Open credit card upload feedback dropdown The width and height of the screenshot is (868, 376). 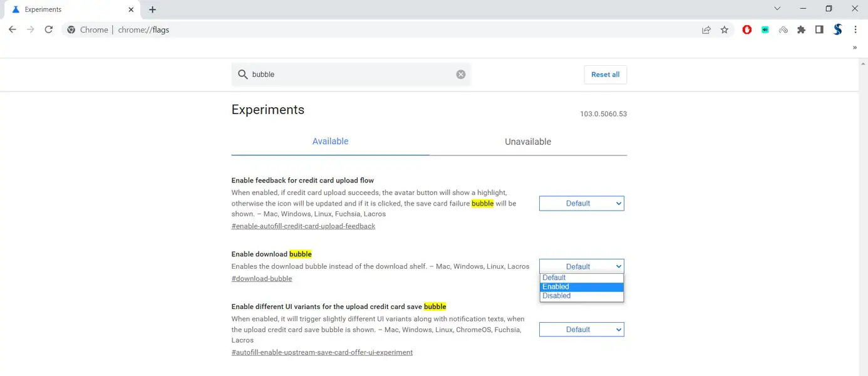581,204
